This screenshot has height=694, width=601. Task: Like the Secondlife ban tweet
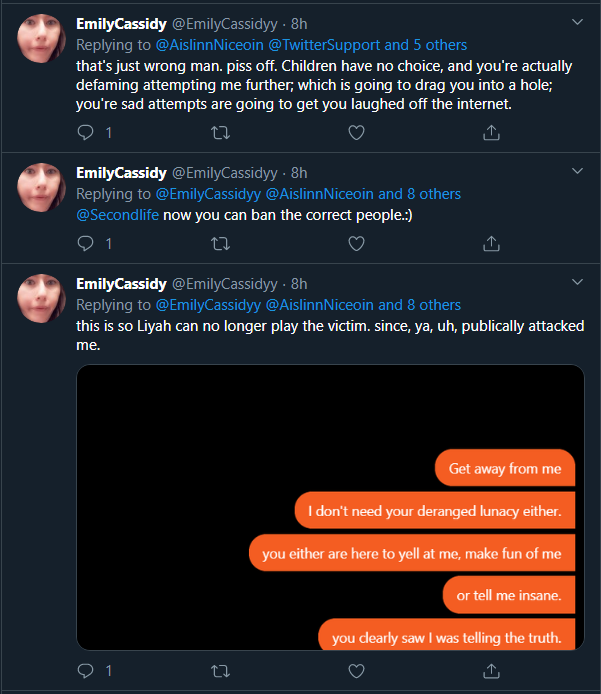click(356, 243)
